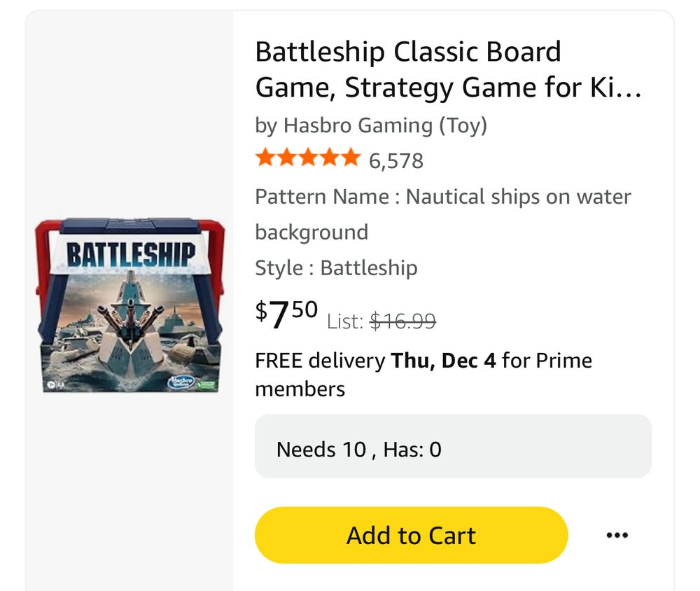The height and width of the screenshot is (591, 700).
Task: Click the orange five-star rating
Action: 307,159
